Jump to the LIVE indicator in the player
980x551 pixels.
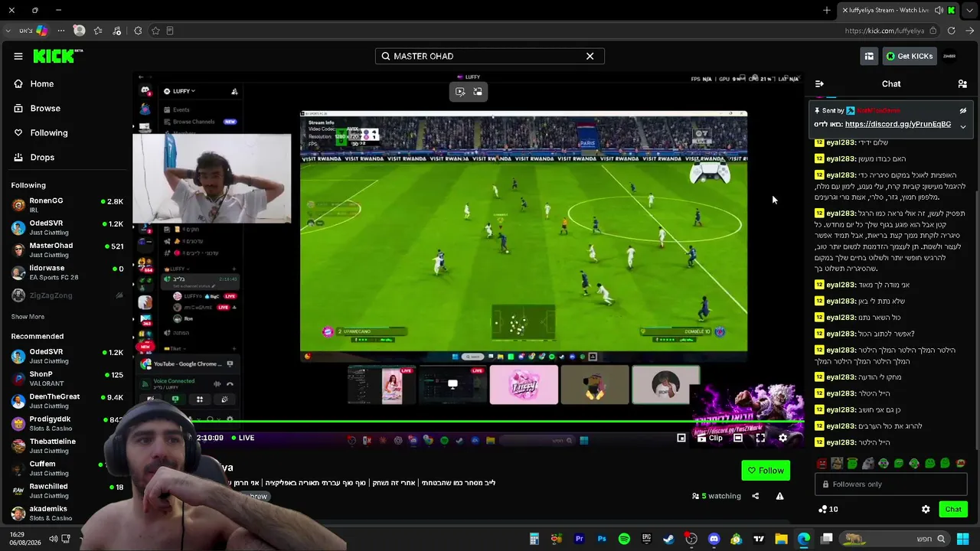[x=241, y=438]
